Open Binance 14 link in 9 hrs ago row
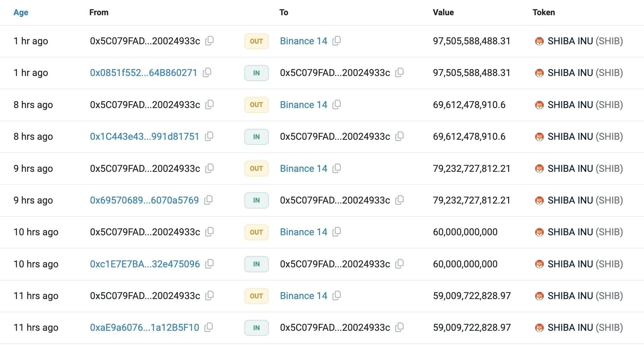 303,169
